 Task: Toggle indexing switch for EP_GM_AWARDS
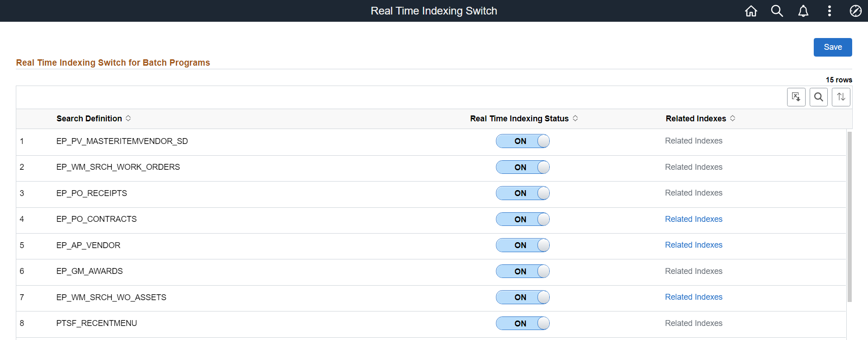[x=523, y=271]
